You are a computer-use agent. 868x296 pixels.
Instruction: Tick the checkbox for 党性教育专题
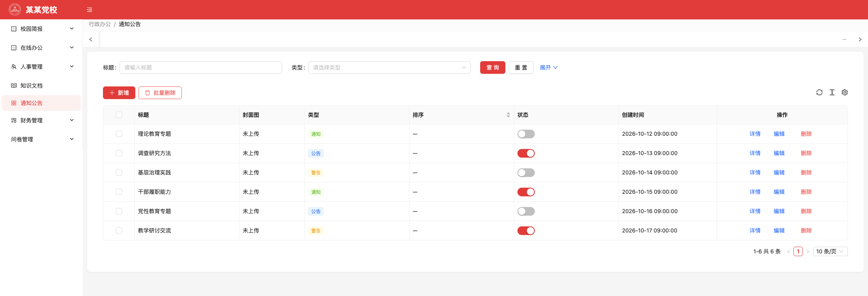(x=119, y=211)
